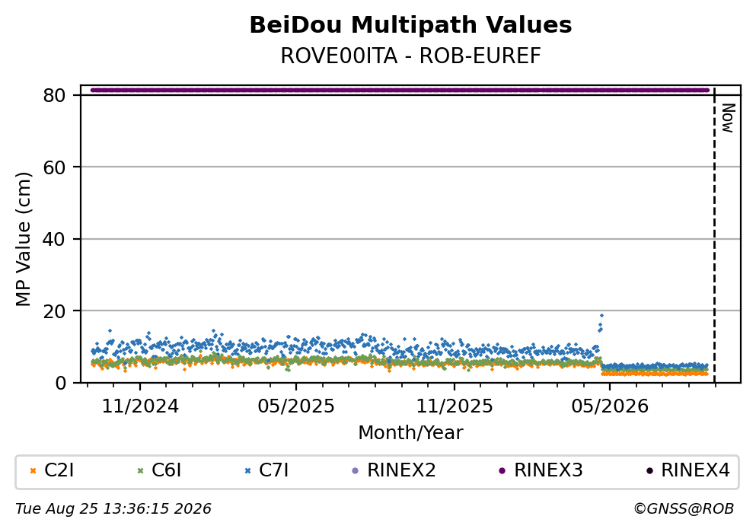Click the 11/2024 x-axis tick label

(x=140, y=406)
